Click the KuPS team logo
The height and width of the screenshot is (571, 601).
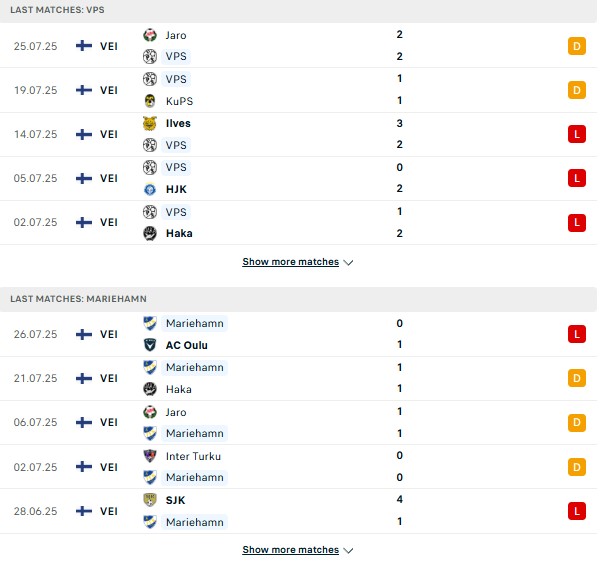pyautogui.click(x=150, y=101)
